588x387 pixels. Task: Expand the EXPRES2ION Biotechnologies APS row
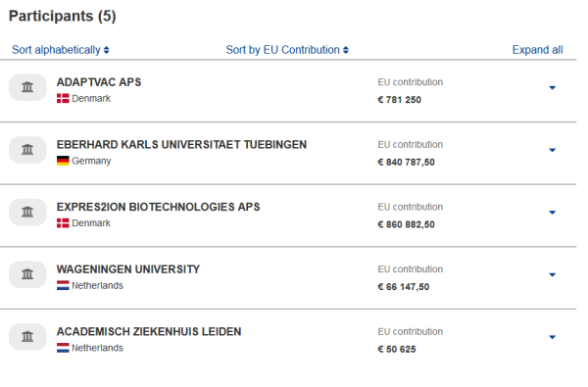[552, 213]
